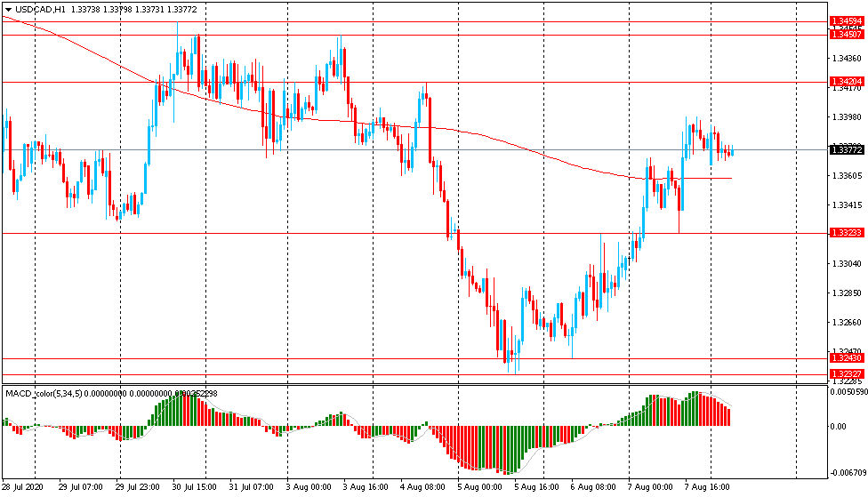Click the 3 Aug 00:00 time label
Viewport: 868px width, 497px height.
point(309,487)
